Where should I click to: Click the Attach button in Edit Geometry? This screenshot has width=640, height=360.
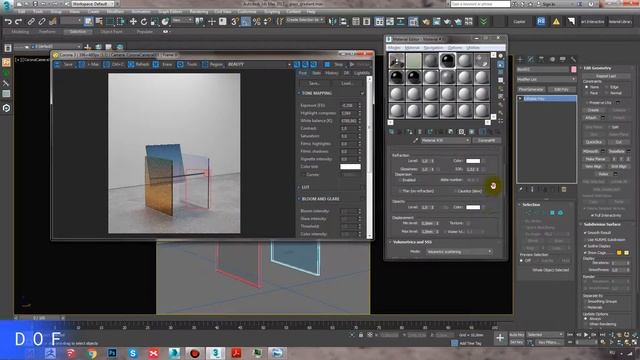[x=591, y=118]
